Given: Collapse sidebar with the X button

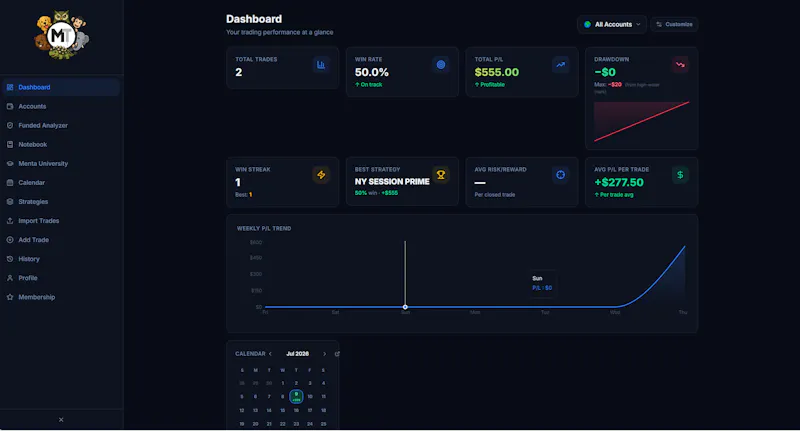Looking at the screenshot, I should 61,420.
